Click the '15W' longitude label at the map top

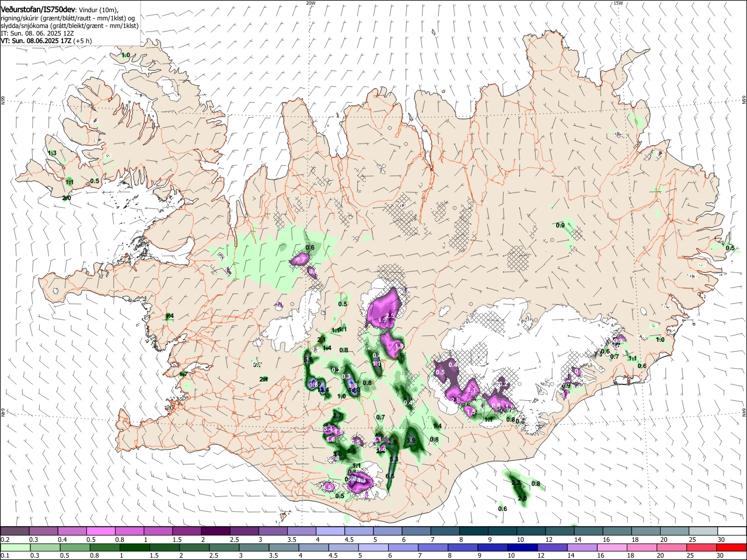[x=618, y=3]
